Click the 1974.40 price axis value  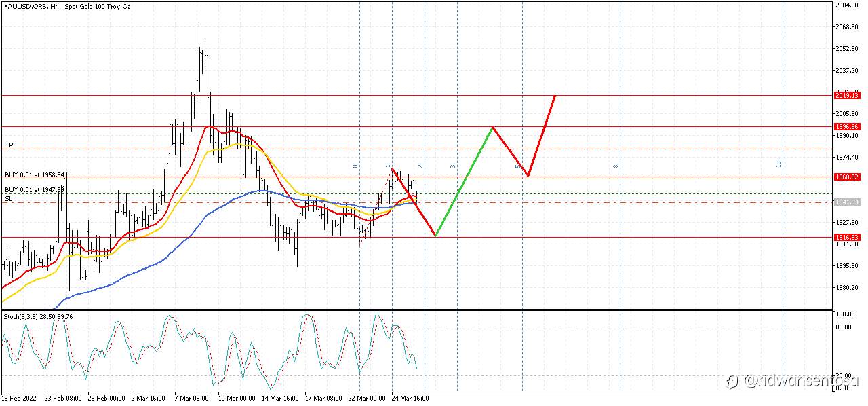(847, 158)
